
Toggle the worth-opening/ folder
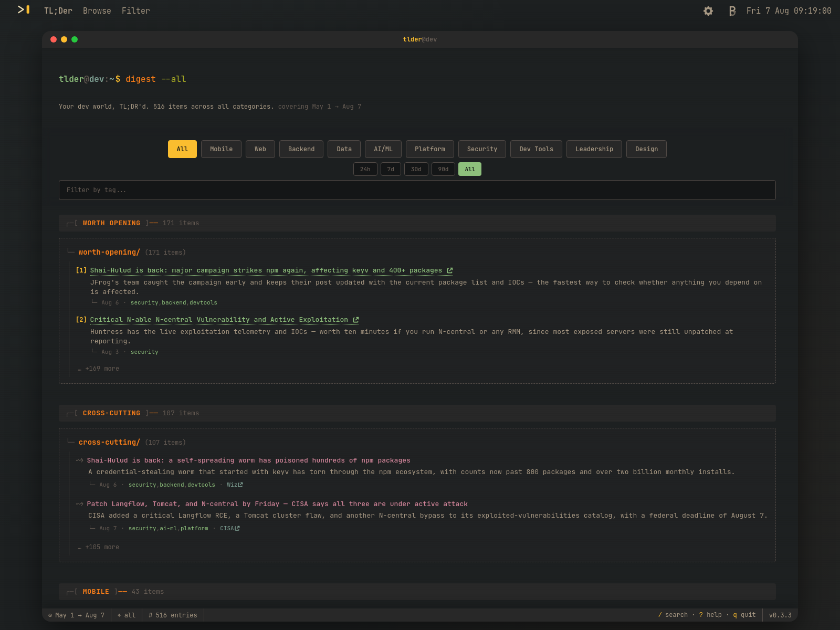[109, 253]
